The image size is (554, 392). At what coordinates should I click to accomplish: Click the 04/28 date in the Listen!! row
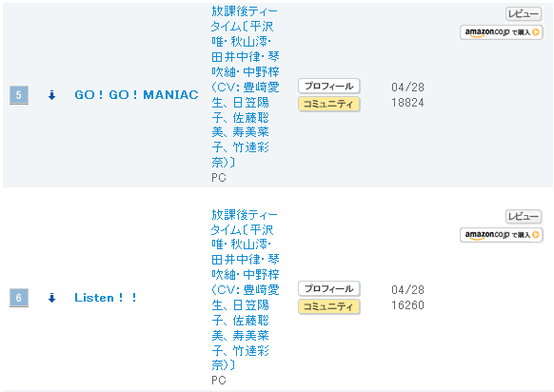(x=407, y=290)
